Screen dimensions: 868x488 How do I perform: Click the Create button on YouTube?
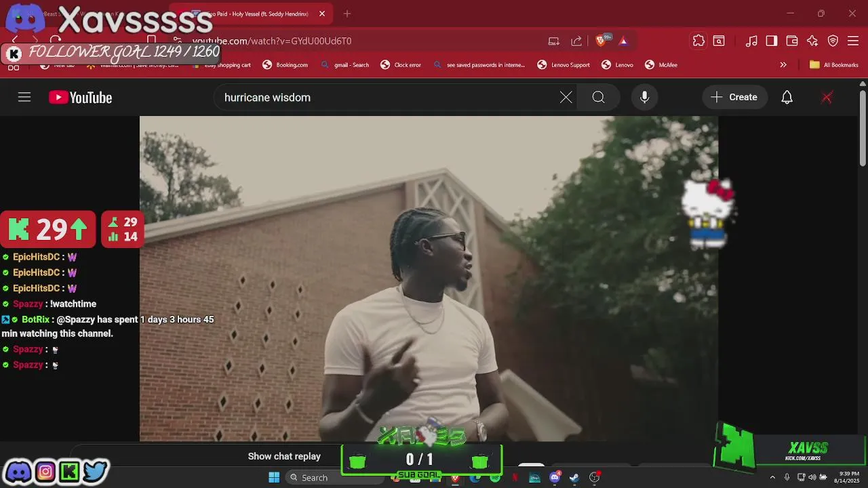click(x=734, y=98)
